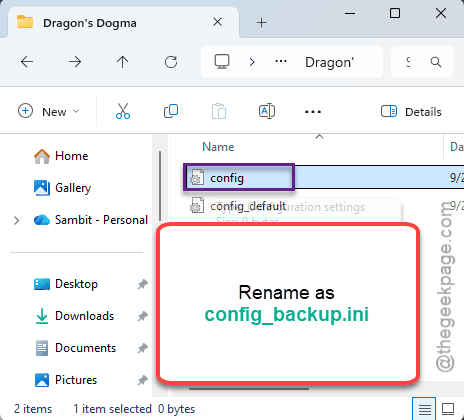Open Gallery in navigation pane
This screenshot has width=464, height=420.
tap(62, 188)
